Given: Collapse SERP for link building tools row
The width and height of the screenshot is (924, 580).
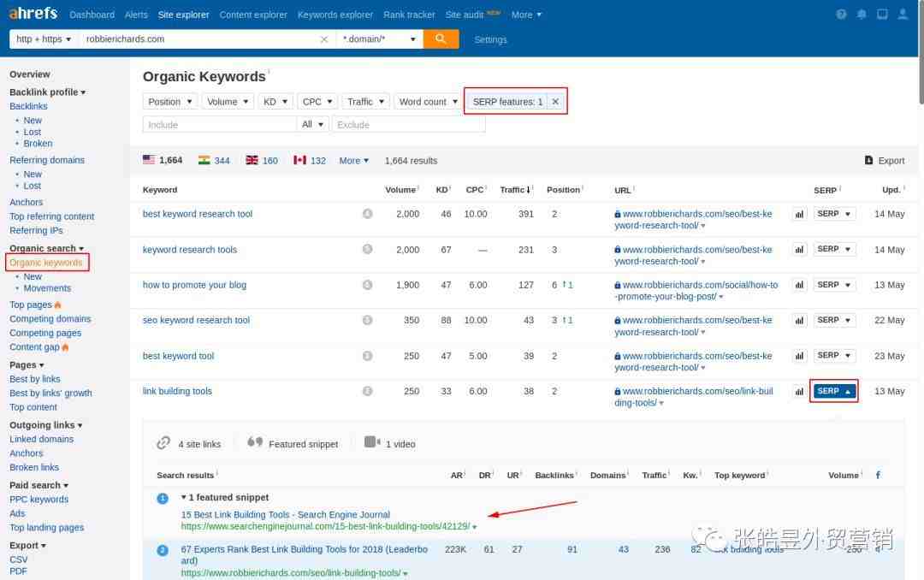Looking at the screenshot, I should pos(833,391).
